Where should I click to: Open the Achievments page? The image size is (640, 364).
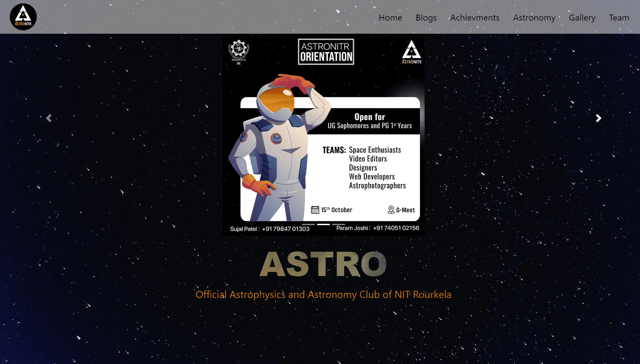[x=475, y=18]
